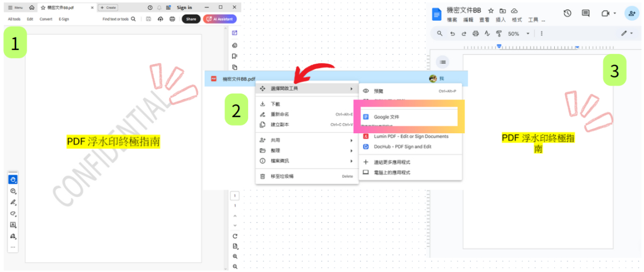
Task: Expand the 檔案資訊 submenu
Action: (307, 161)
